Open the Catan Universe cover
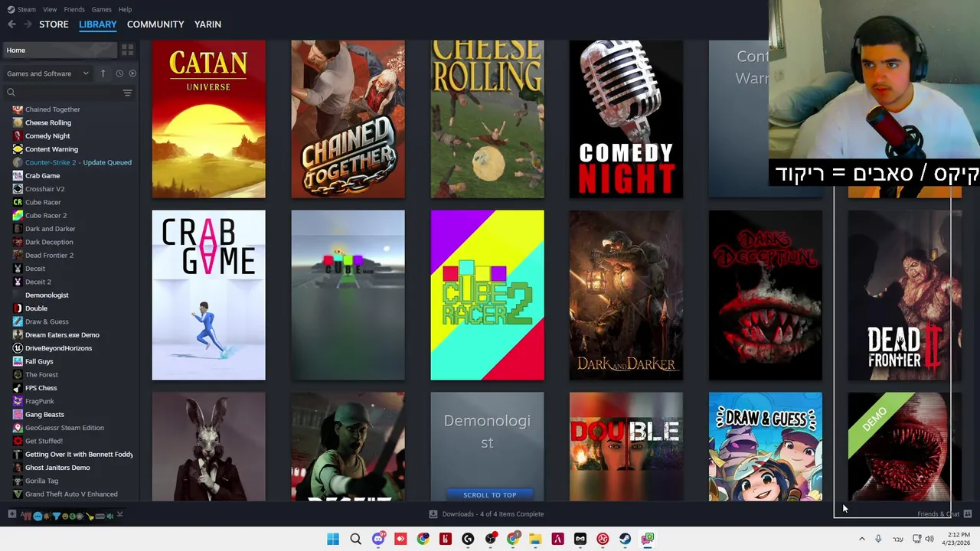The image size is (980, 551). pos(208,119)
